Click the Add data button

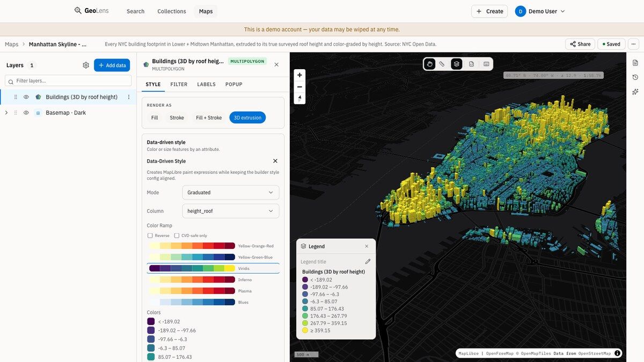[x=112, y=65]
